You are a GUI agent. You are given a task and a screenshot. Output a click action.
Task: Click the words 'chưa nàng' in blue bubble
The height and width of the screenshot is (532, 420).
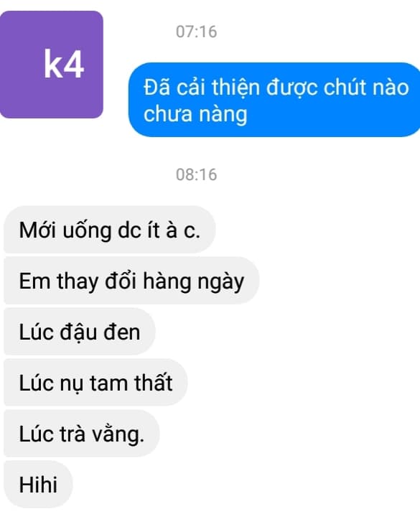(195, 114)
